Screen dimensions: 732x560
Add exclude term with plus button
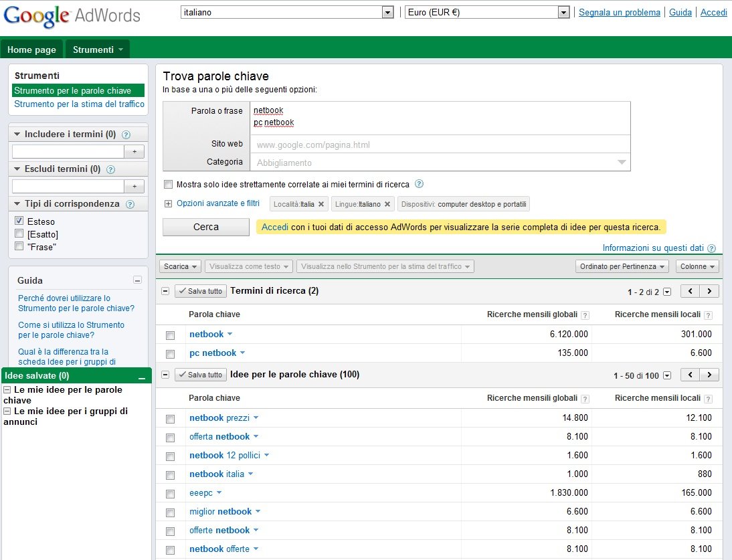(x=134, y=186)
